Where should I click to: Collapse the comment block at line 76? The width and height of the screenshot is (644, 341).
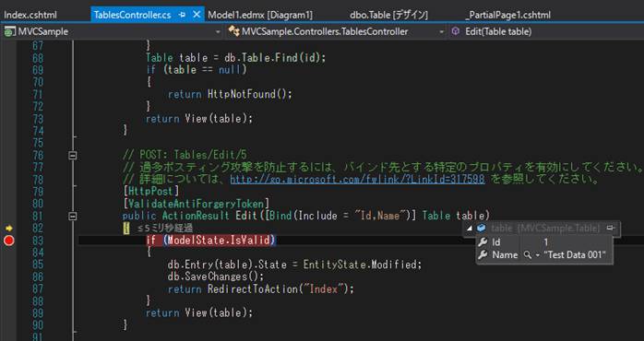point(73,155)
